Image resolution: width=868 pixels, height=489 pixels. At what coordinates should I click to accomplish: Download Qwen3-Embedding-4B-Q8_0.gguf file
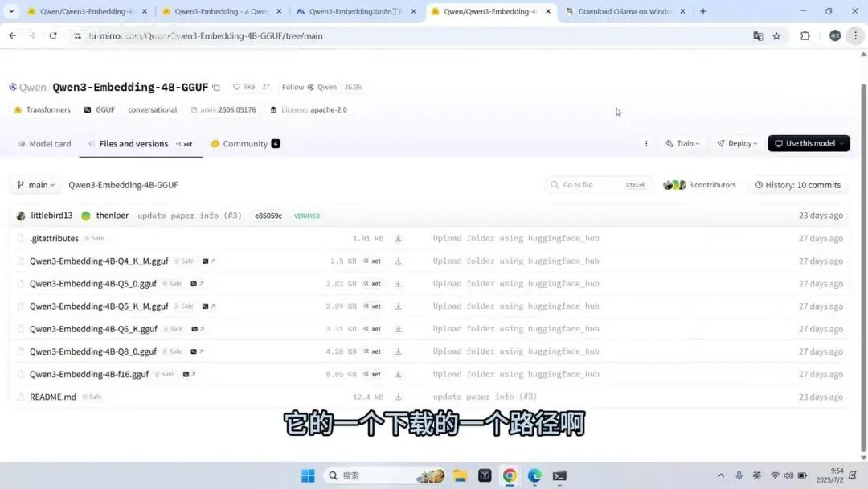pyautogui.click(x=398, y=351)
